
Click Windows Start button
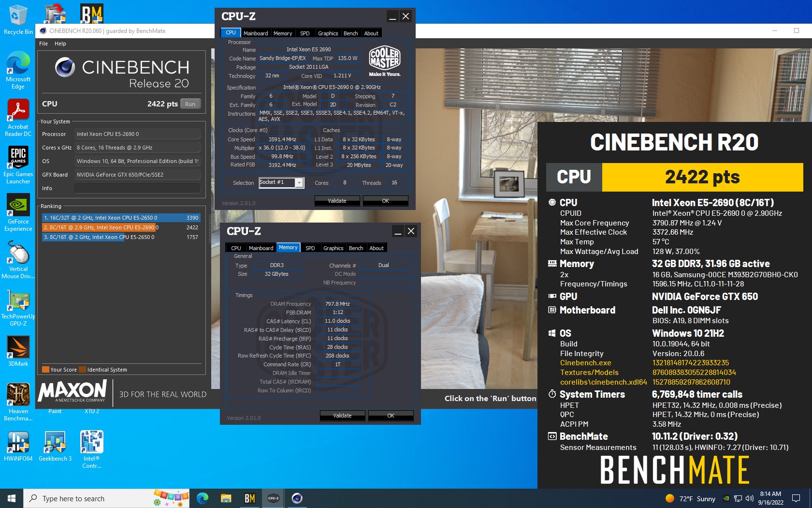tap(12, 498)
